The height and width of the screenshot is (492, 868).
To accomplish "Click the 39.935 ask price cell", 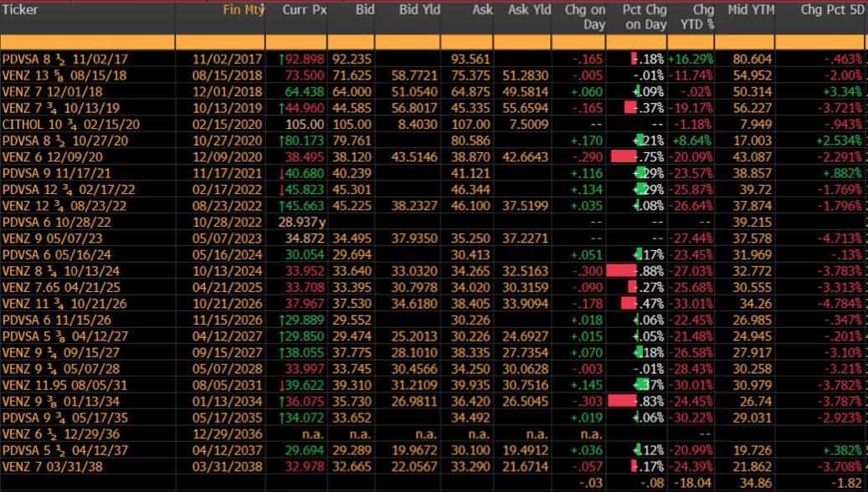I will [x=470, y=386].
